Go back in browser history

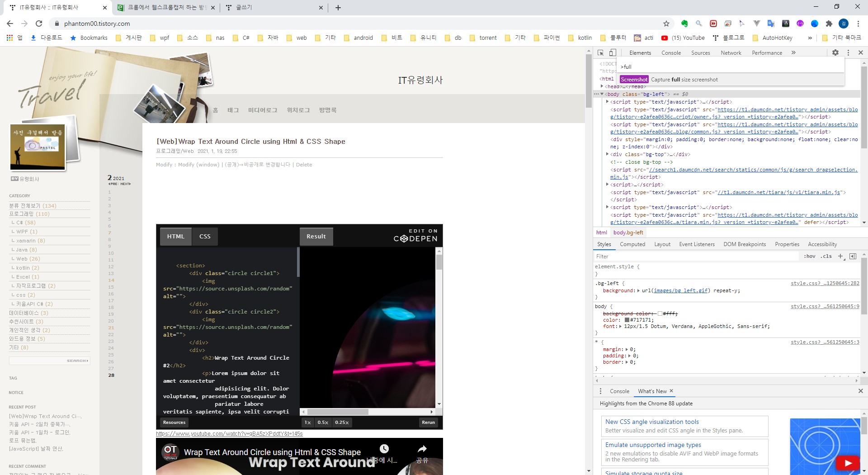(10, 24)
